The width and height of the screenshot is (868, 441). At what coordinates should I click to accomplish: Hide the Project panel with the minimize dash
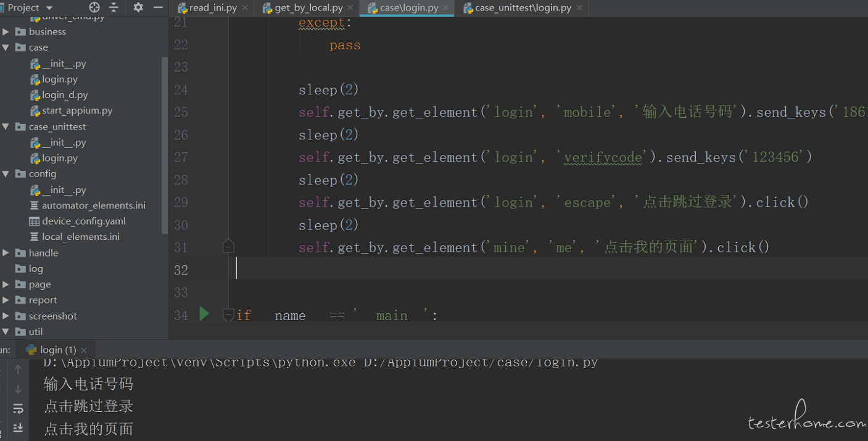pos(158,7)
